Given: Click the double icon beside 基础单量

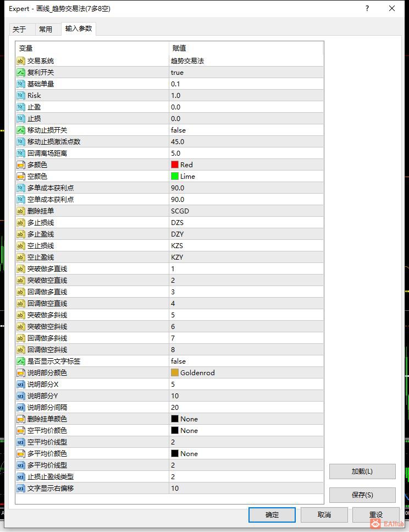Looking at the screenshot, I should (21, 84).
